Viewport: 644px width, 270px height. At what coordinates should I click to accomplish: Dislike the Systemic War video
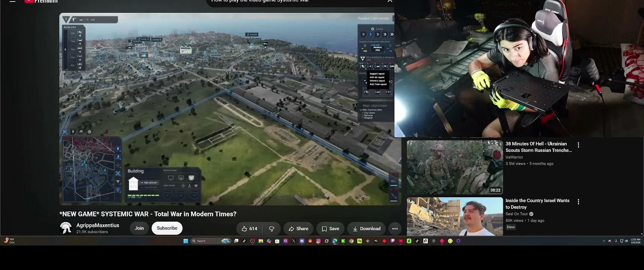tap(272, 229)
